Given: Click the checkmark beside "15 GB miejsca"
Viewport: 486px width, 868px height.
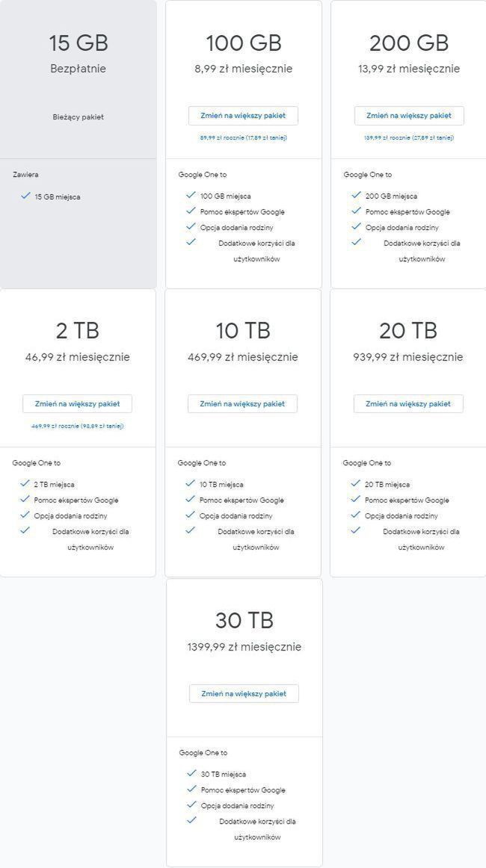Looking at the screenshot, I should pyautogui.click(x=26, y=196).
